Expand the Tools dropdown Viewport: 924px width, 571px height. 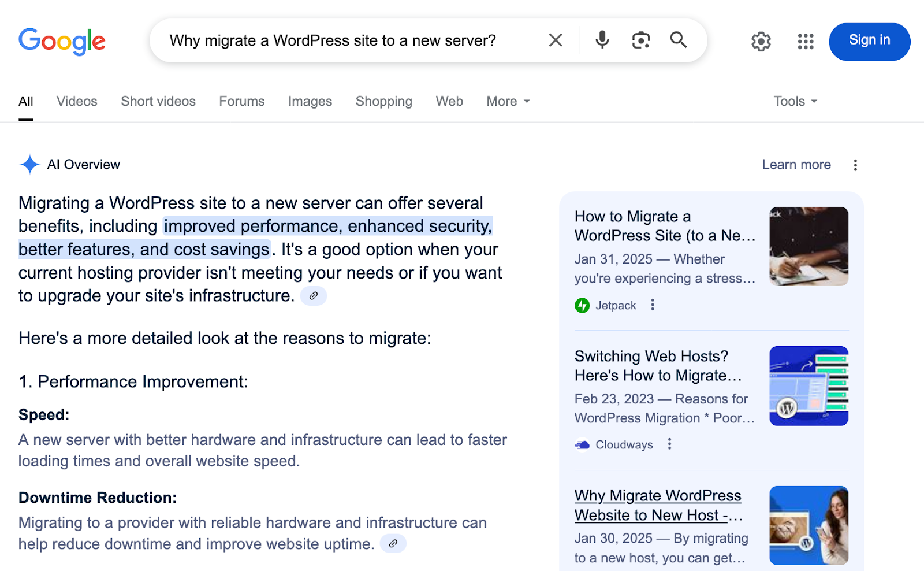(795, 101)
